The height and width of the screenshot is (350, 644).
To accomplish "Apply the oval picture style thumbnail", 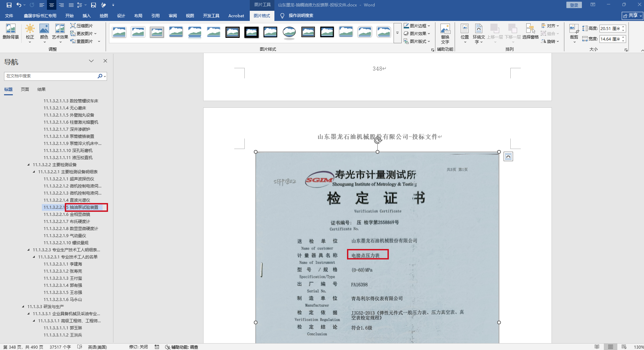I will (x=289, y=32).
